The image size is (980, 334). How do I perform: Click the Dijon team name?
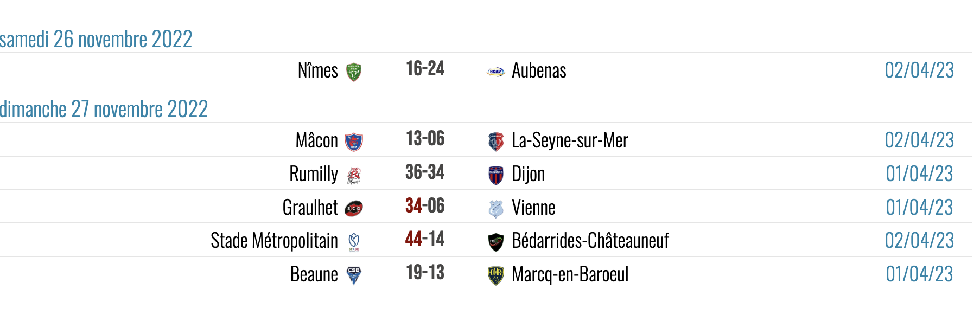529,175
